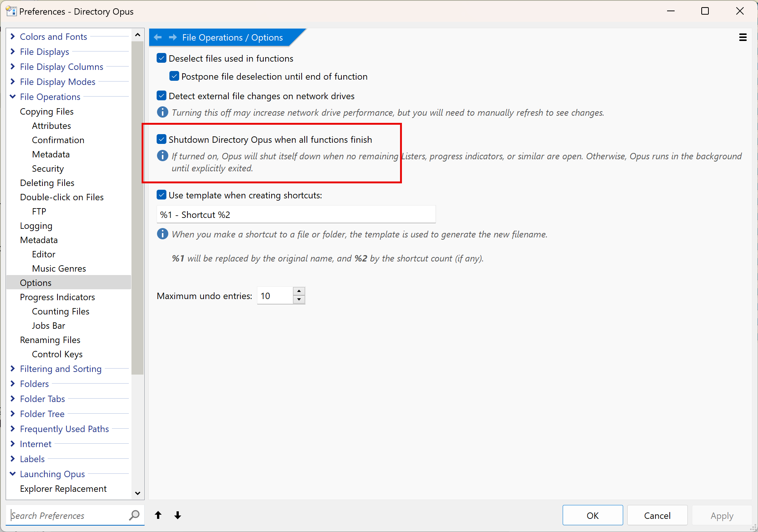758x532 pixels.
Task: Expand Colors and Fonts category
Action: click(13, 36)
